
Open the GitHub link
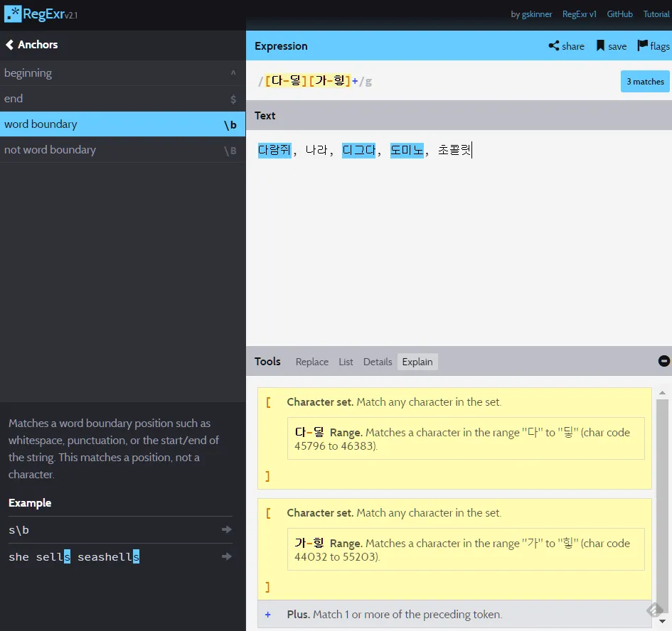pos(619,14)
